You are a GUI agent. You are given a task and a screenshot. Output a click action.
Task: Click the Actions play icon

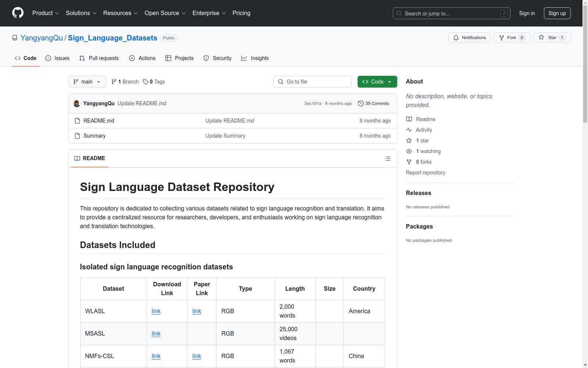[x=132, y=58]
